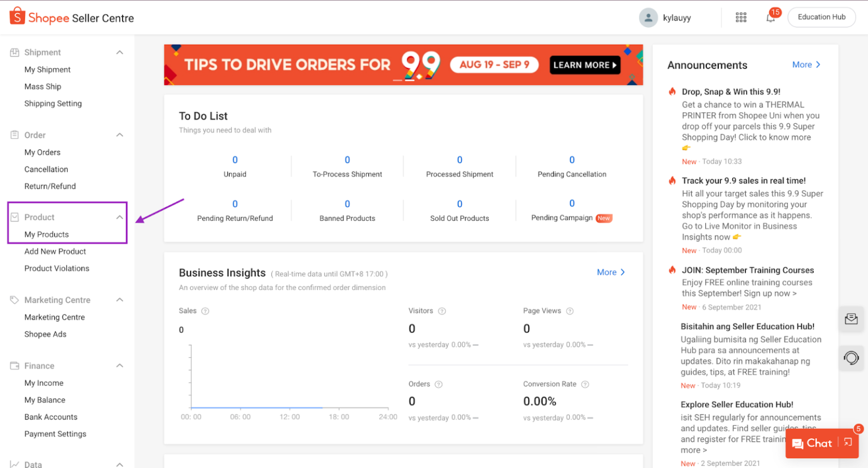The height and width of the screenshot is (468, 868).
Task: Click the Shopee logo in the header
Action: [17, 17]
